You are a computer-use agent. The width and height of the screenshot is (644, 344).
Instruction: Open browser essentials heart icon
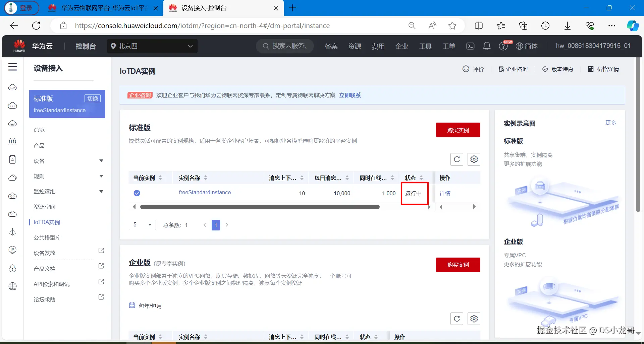[590, 26]
